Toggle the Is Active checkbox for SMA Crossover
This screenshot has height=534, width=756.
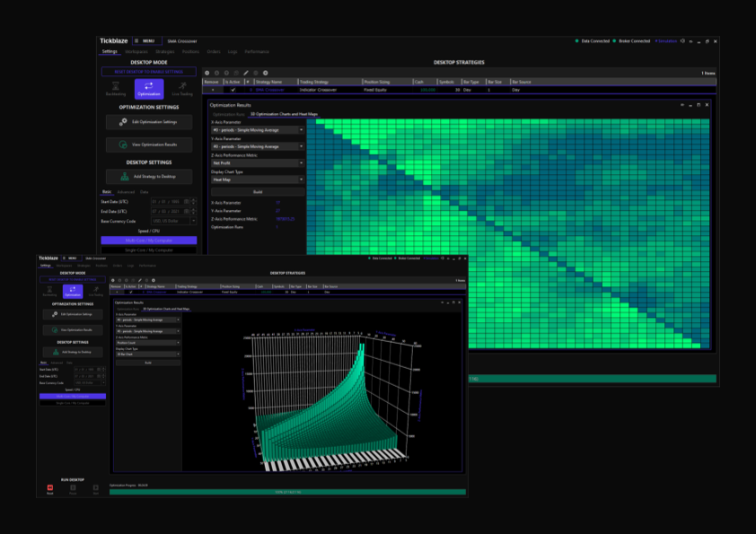233,90
